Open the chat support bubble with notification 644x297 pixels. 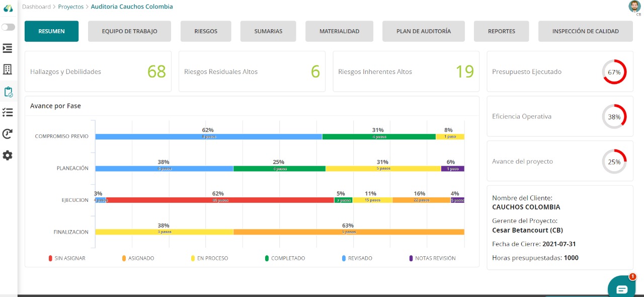(x=621, y=286)
